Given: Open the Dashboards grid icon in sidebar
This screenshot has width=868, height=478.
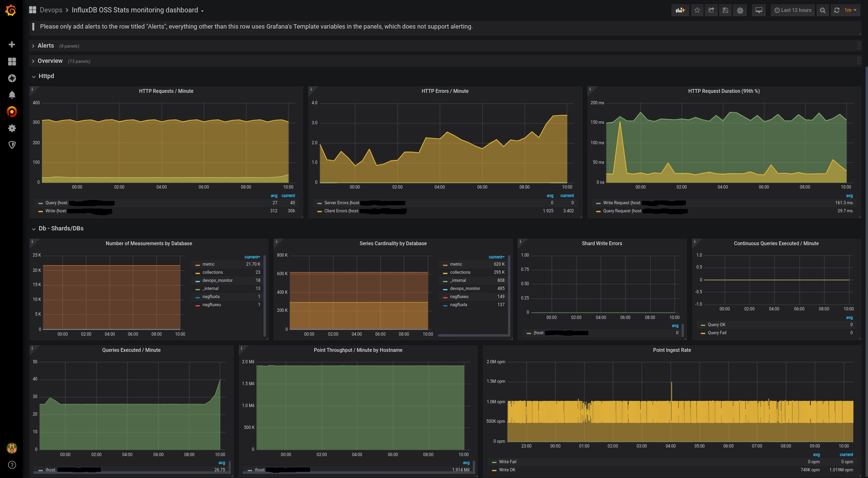Looking at the screenshot, I should 12,61.
